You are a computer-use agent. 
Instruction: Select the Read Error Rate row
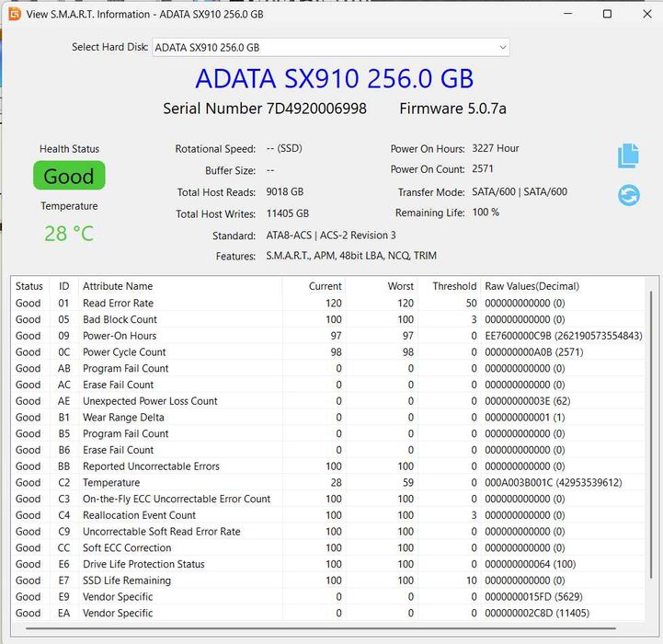click(328, 303)
